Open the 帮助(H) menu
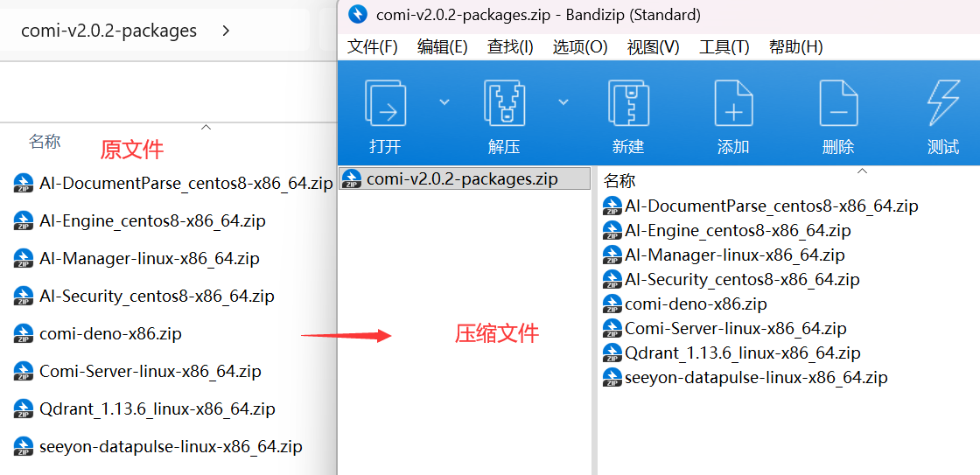This screenshot has width=980, height=475. point(795,47)
